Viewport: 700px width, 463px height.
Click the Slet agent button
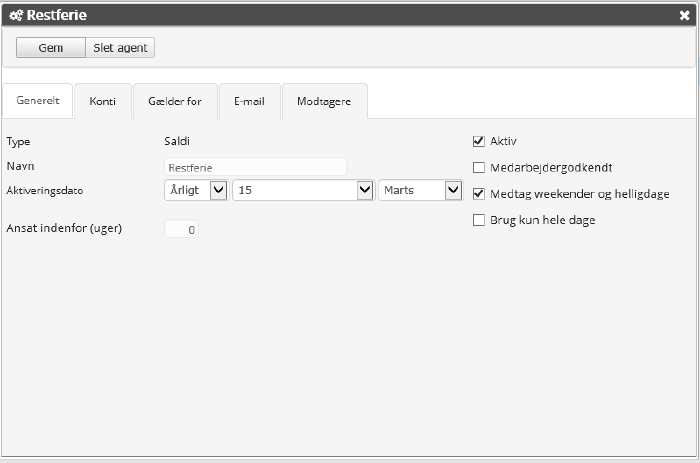pos(120,47)
